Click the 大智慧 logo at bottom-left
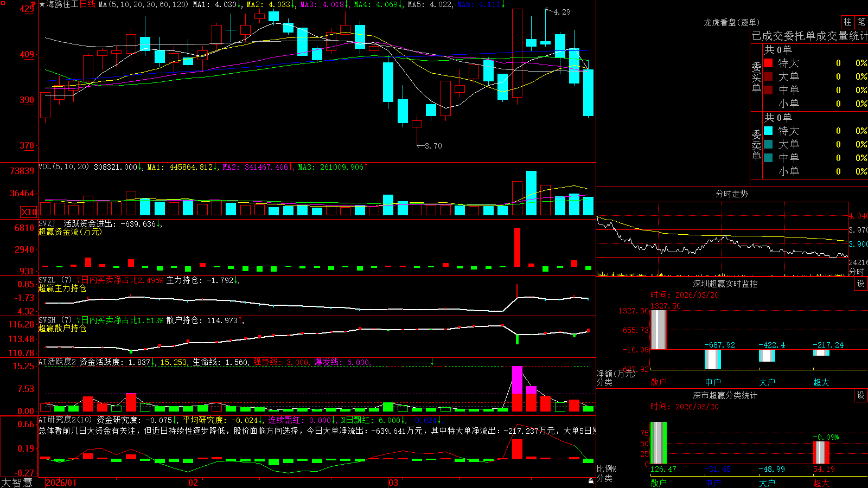This screenshot has width=868, height=488. [x=17, y=483]
